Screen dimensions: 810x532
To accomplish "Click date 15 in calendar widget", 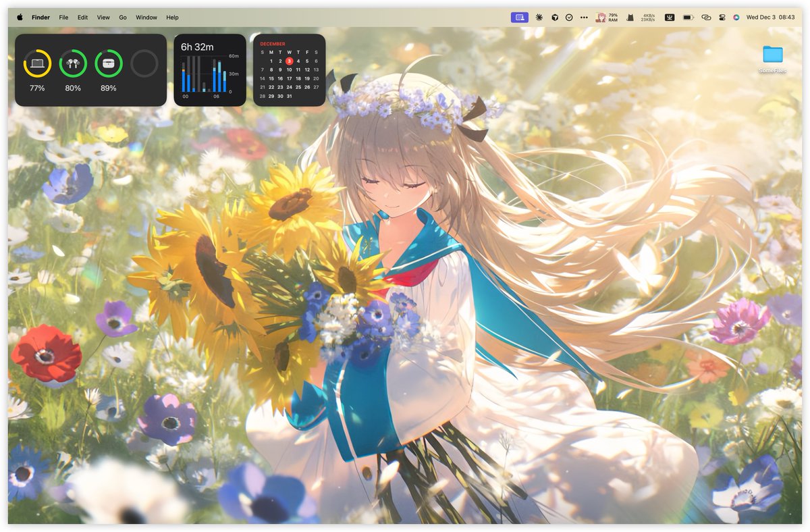I will [271, 78].
